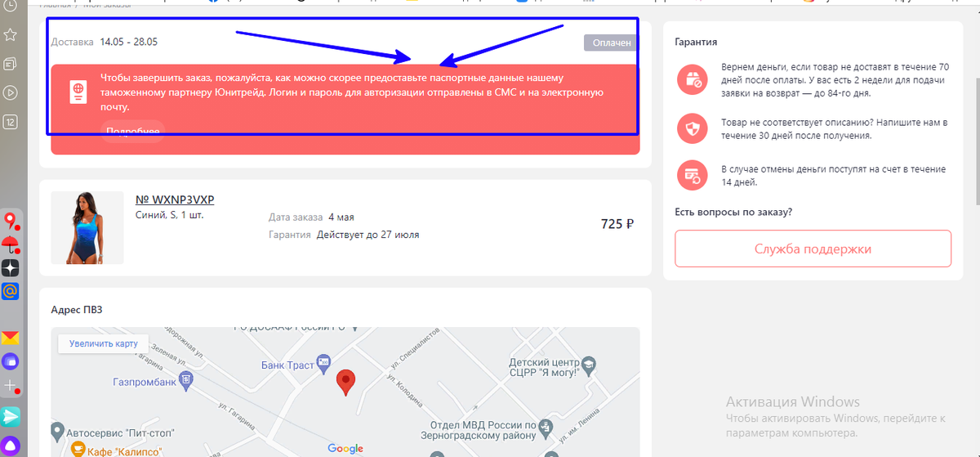The height and width of the screenshot is (457, 980).
Task: Click the sidebar icon showing 12
Action: point(11,122)
